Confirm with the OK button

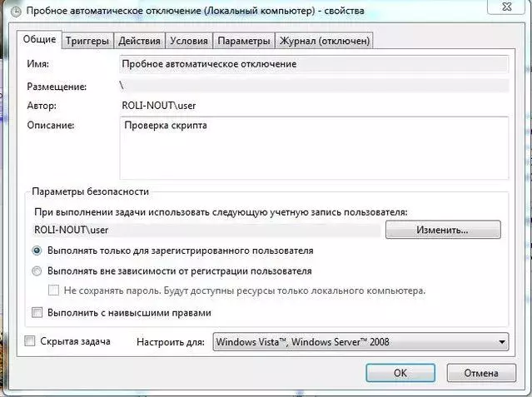(400, 373)
